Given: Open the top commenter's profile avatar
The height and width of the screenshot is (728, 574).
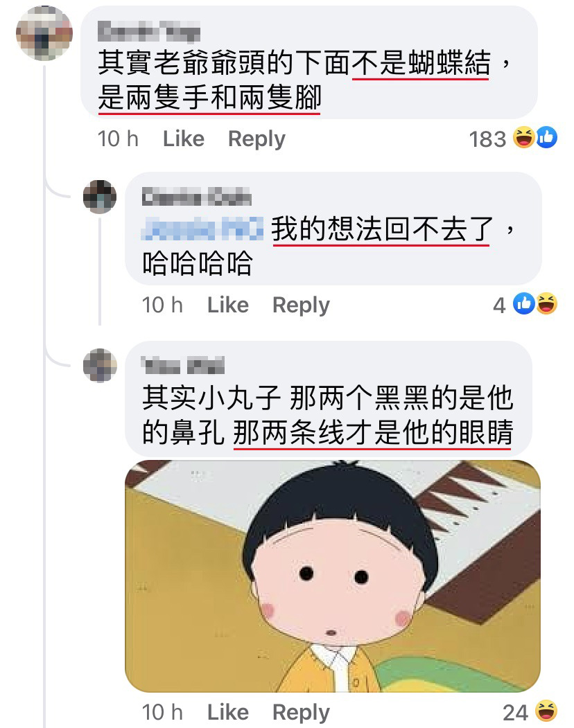Looking at the screenshot, I should (44, 33).
